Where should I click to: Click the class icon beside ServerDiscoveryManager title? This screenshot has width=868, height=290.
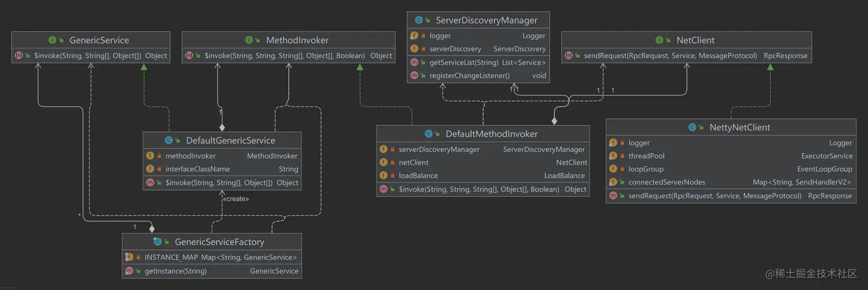tap(418, 20)
